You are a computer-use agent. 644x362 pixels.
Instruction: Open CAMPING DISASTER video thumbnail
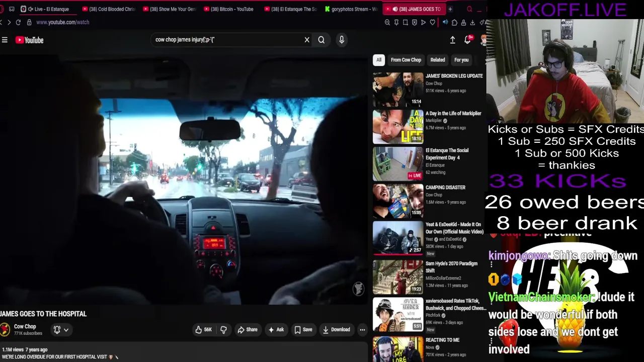click(398, 201)
